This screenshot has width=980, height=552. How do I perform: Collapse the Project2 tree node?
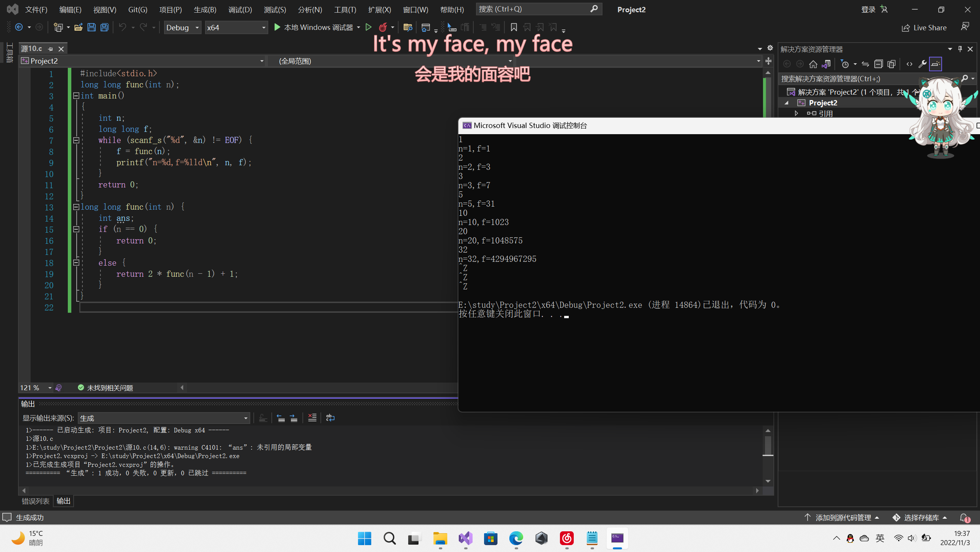coord(786,103)
